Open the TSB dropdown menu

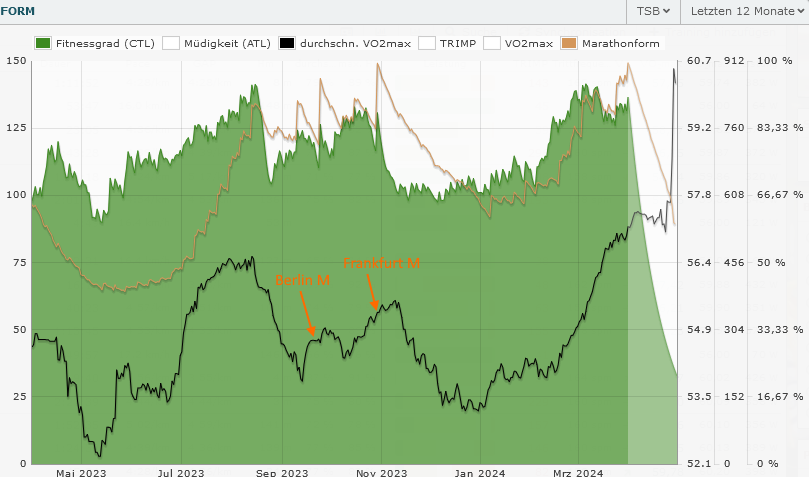coord(653,11)
